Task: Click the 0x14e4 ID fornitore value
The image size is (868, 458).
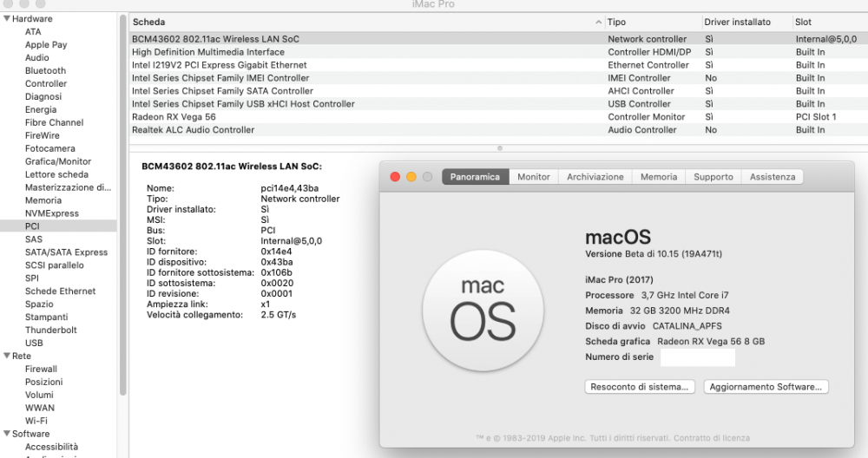Action: coord(276,252)
